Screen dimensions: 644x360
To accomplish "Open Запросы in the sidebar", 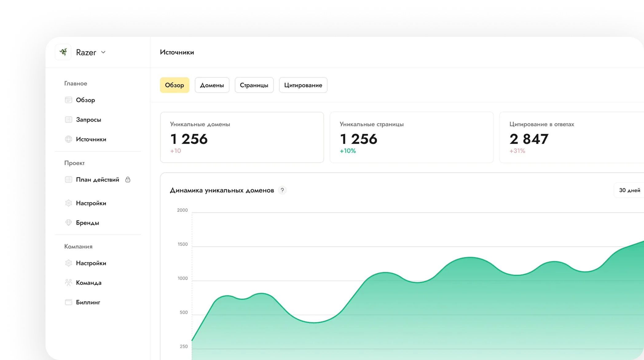I will 88,120.
